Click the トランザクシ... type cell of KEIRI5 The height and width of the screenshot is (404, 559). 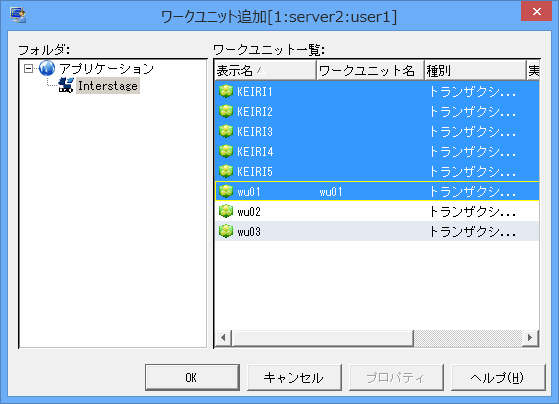(x=473, y=172)
